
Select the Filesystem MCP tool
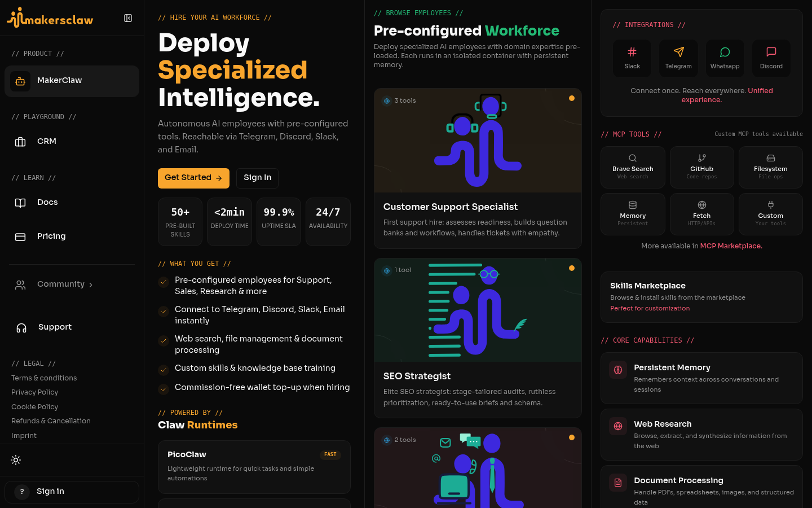(x=770, y=167)
